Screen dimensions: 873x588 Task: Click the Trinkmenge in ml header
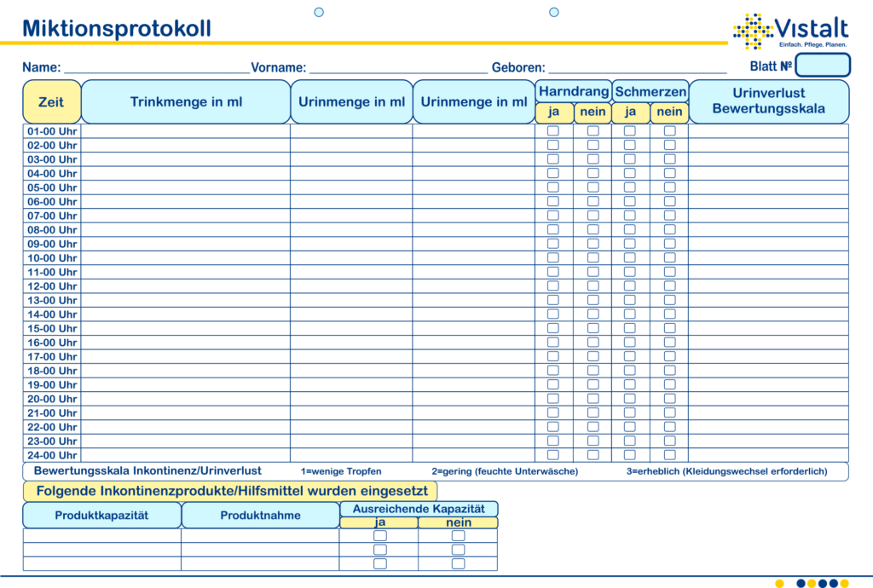click(186, 102)
